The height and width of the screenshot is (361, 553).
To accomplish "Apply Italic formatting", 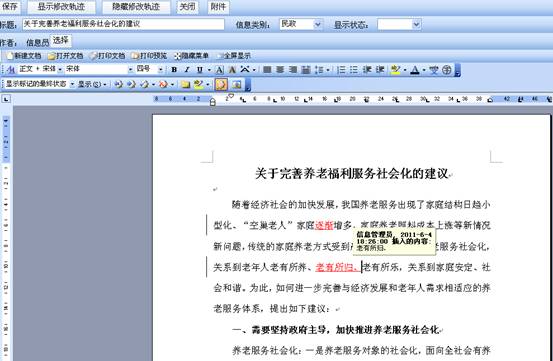I will click(x=187, y=70).
